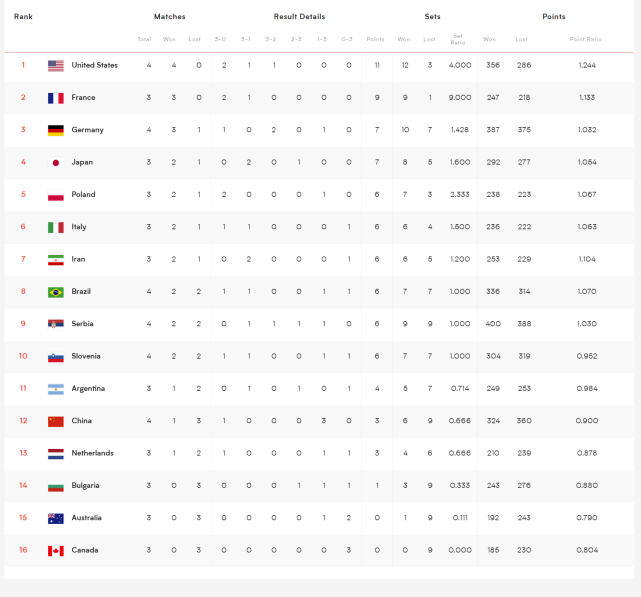Click the Argentina flag icon
641x597 pixels.
click(56, 389)
